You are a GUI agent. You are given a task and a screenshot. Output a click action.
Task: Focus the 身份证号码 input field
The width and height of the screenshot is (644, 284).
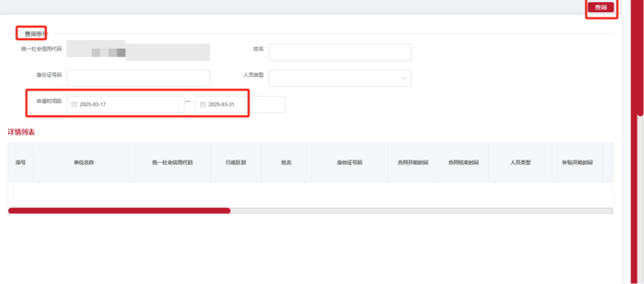[138, 78]
